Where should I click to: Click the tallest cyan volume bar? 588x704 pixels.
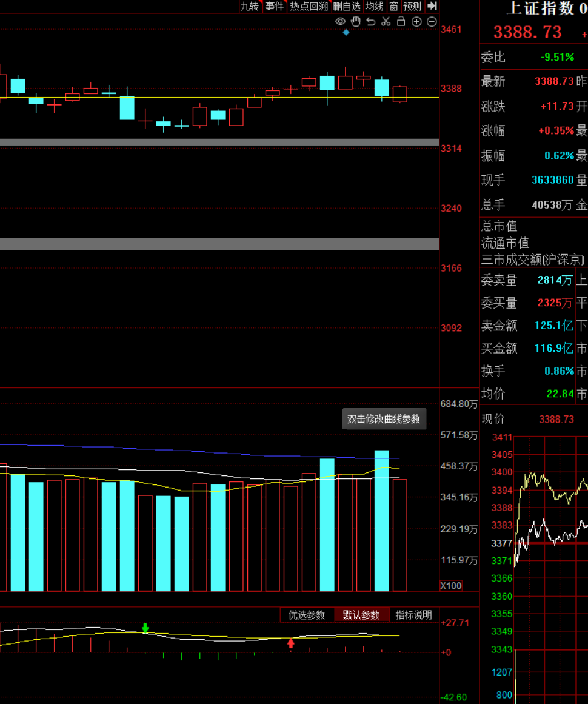tap(381, 521)
